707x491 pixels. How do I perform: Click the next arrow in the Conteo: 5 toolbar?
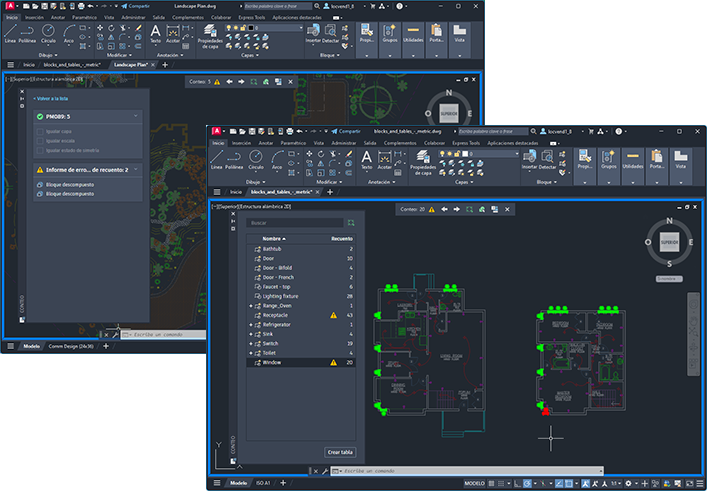coord(241,82)
